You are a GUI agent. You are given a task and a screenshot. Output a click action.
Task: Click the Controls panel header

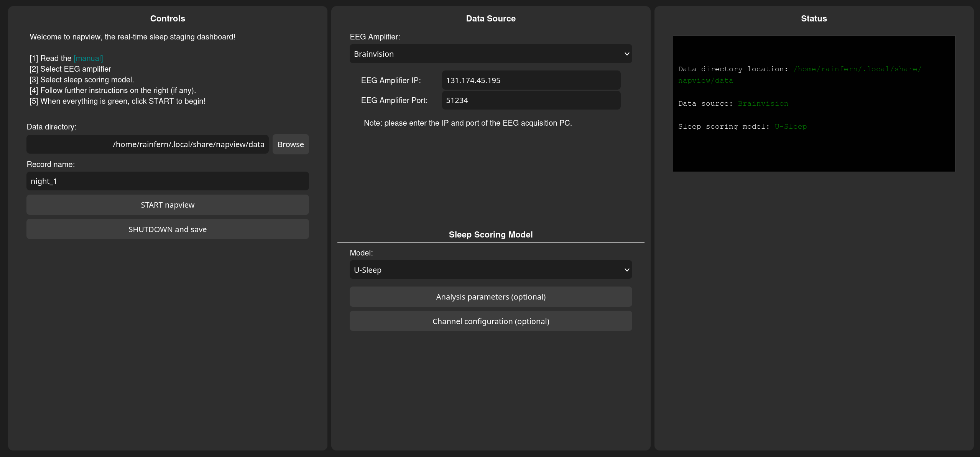(168, 18)
